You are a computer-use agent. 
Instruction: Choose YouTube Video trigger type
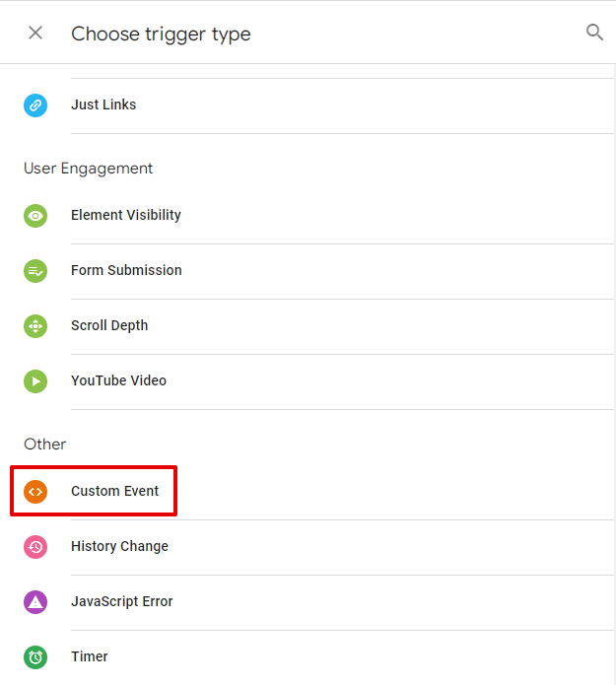pos(118,380)
